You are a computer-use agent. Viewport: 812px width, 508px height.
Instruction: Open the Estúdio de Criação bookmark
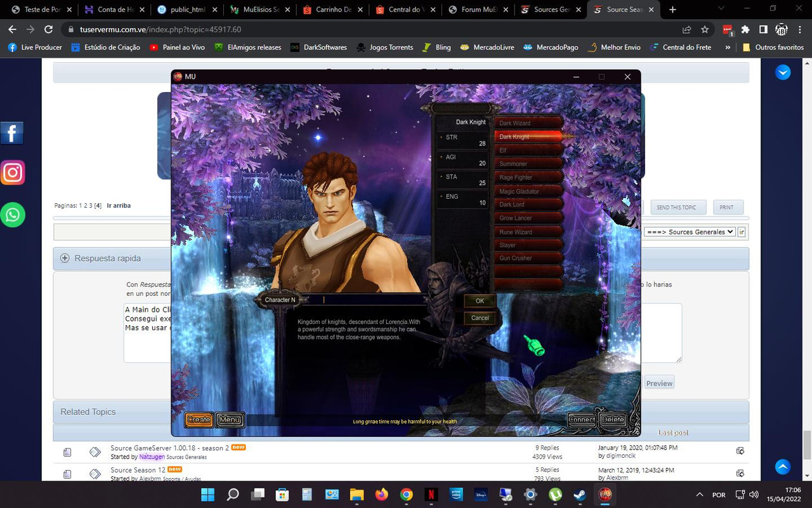[x=105, y=47]
